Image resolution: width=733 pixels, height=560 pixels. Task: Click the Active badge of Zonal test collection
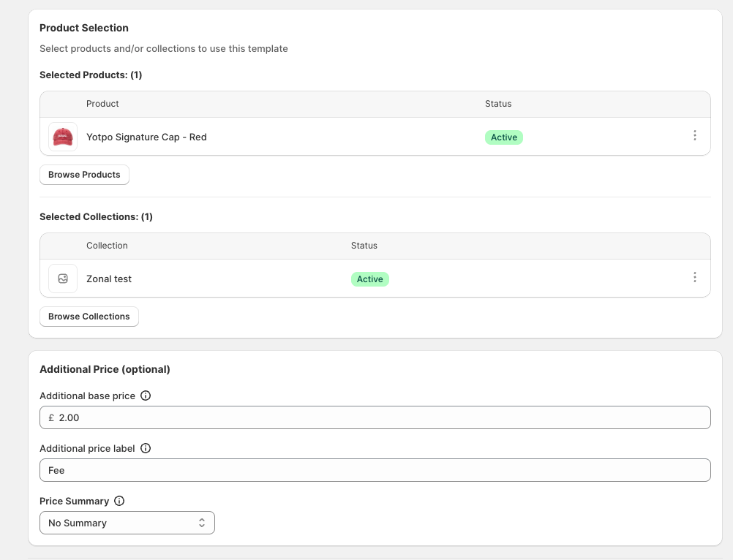point(369,279)
